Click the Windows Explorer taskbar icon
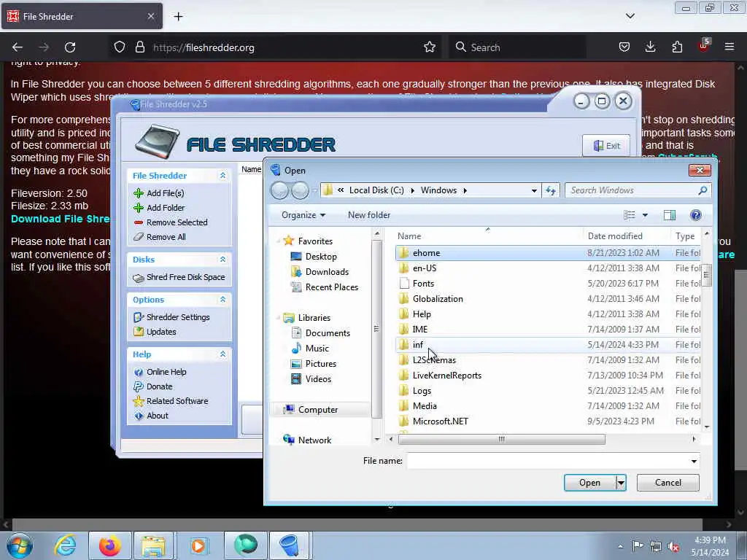Viewport: 747px width, 560px height. 153,545
